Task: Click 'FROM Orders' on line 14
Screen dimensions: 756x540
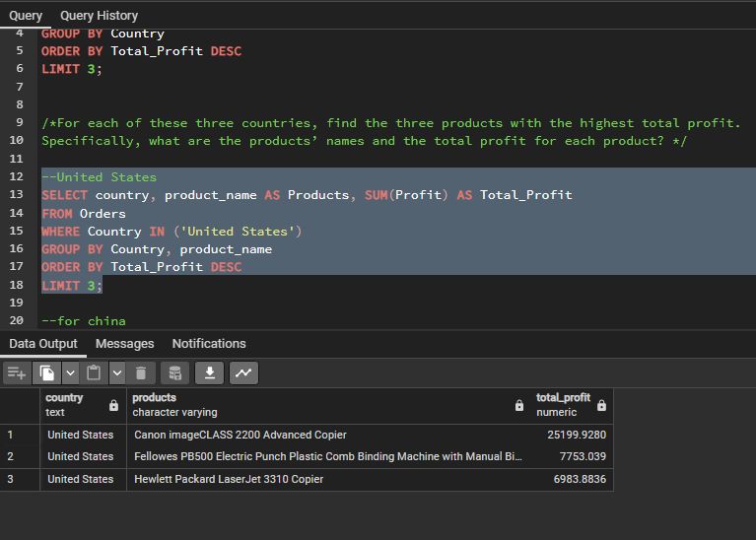Action: [x=84, y=214]
